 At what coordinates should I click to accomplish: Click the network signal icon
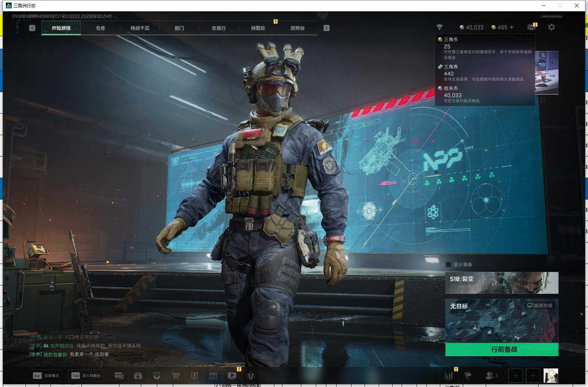[440, 27]
